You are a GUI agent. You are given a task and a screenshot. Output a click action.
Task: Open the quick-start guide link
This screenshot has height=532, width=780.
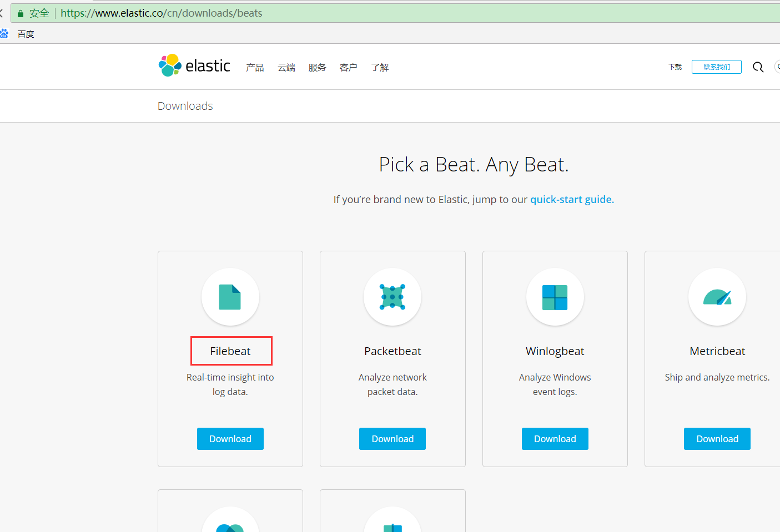pyautogui.click(x=572, y=200)
